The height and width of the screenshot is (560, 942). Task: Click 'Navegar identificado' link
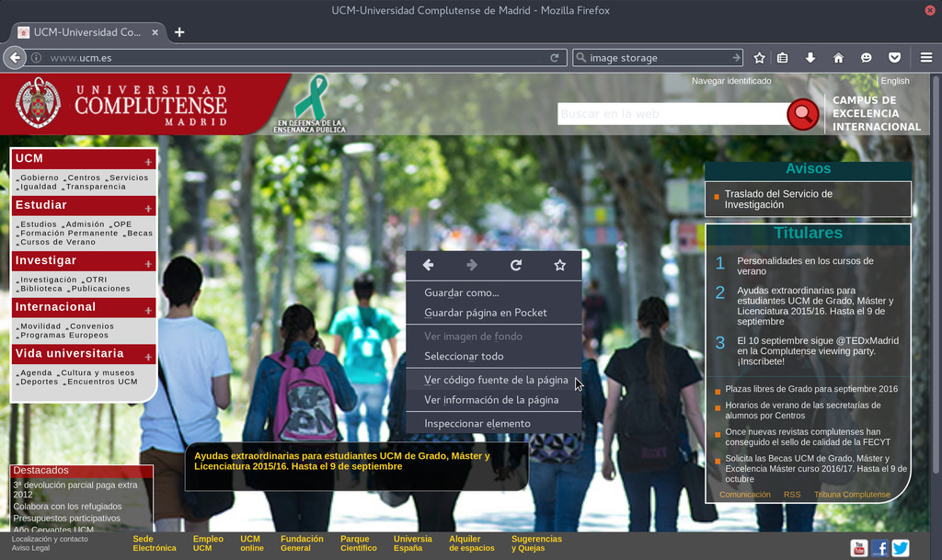731,80
